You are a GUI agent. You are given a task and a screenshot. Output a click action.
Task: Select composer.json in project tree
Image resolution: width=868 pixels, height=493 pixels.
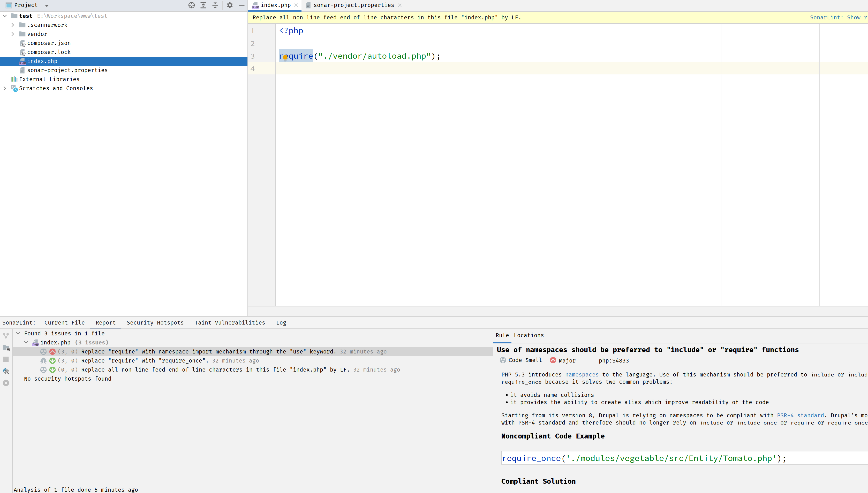click(49, 43)
